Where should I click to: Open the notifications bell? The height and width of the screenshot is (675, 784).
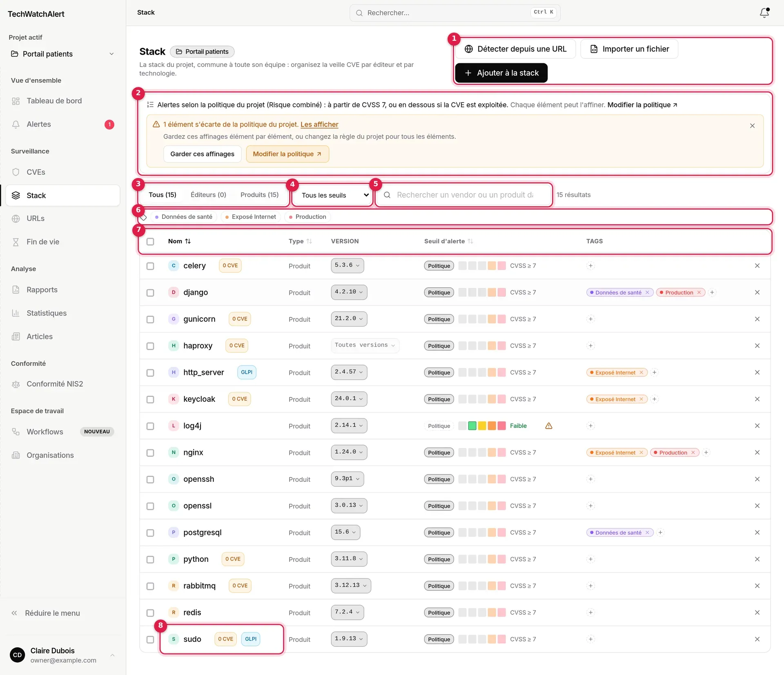[764, 13]
